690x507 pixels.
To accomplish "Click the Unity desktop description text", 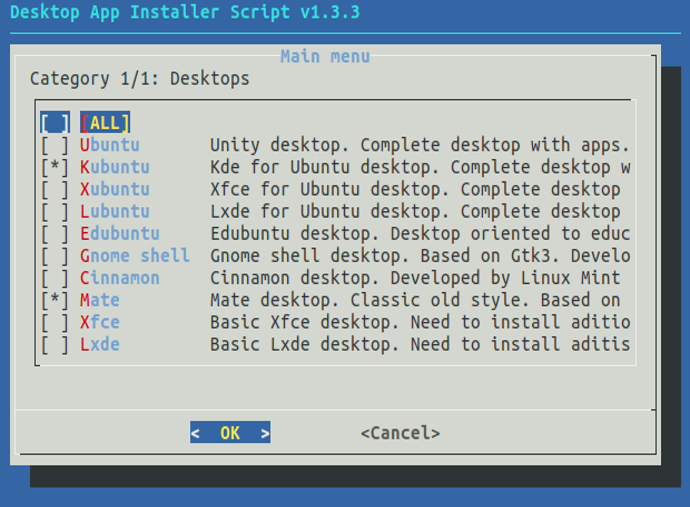I will click(x=420, y=145).
